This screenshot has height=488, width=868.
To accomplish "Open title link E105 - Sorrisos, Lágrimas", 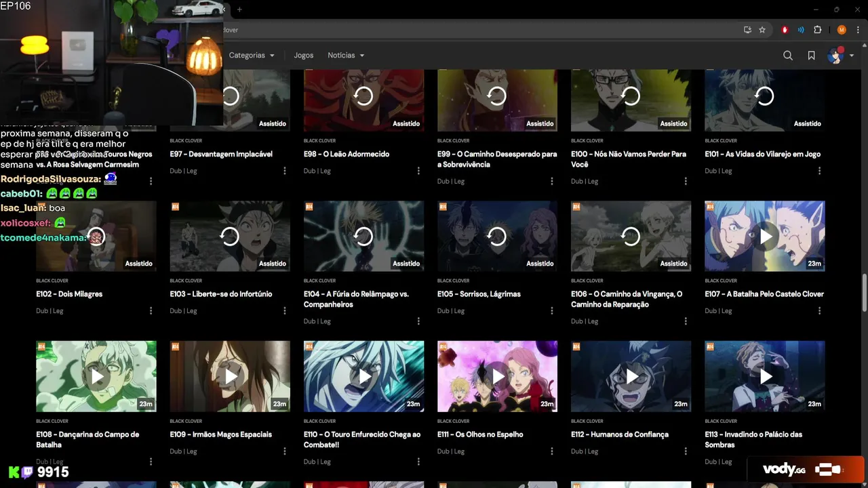I will (479, 294).
